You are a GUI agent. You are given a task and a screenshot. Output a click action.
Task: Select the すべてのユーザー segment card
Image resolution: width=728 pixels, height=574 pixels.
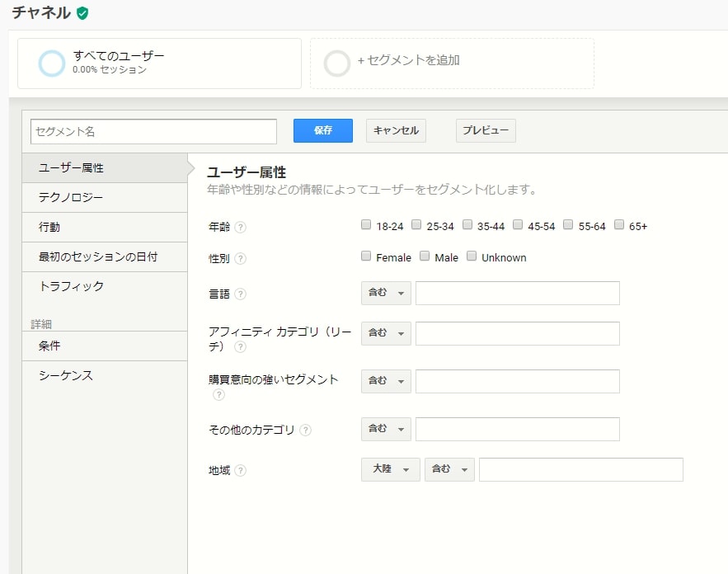(x=160, y=64)
